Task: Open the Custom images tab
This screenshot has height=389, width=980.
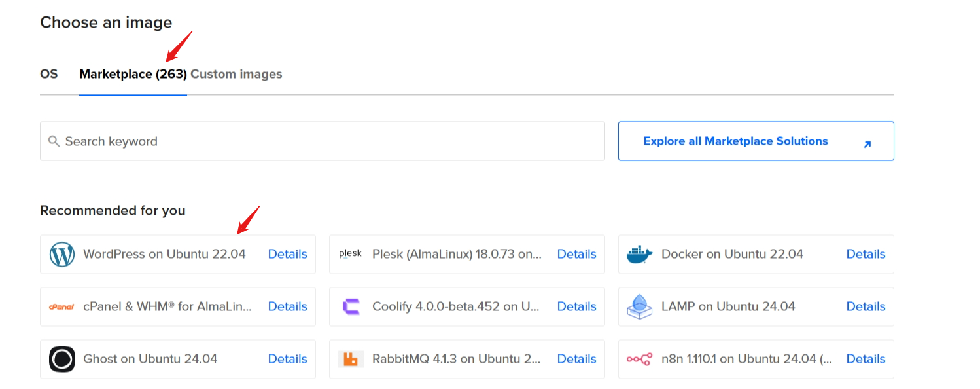Action: (236, 74)
